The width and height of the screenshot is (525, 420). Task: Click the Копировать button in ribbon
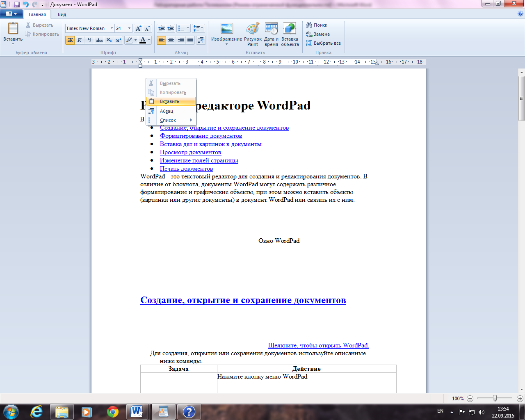[x=42, y=34]
